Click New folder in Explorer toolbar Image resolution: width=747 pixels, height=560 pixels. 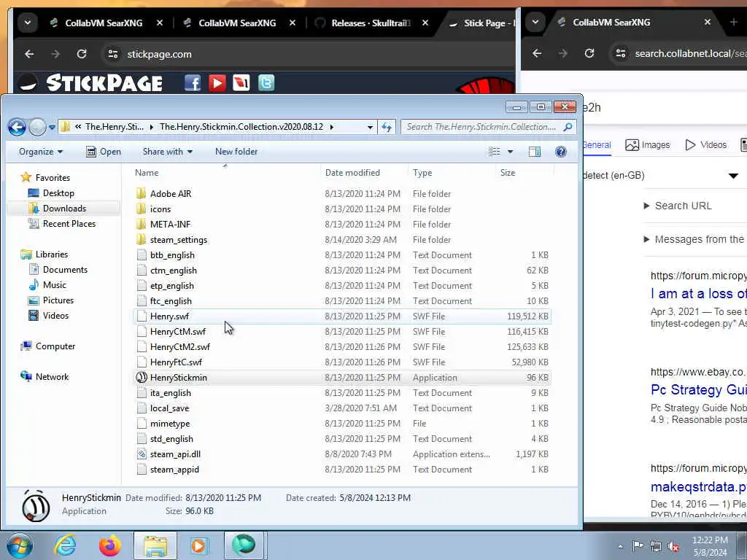point(236,152)
